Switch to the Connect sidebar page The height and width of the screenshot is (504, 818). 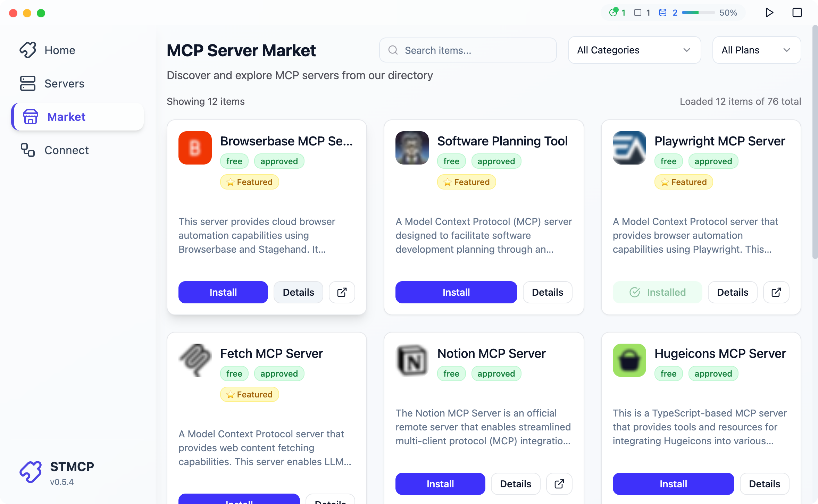[x=66, y=150]
